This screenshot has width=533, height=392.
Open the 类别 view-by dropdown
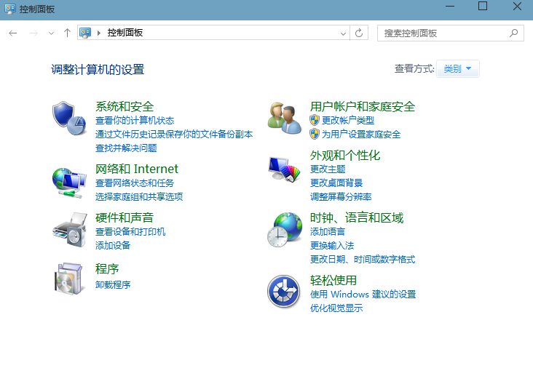coord(457,69)
